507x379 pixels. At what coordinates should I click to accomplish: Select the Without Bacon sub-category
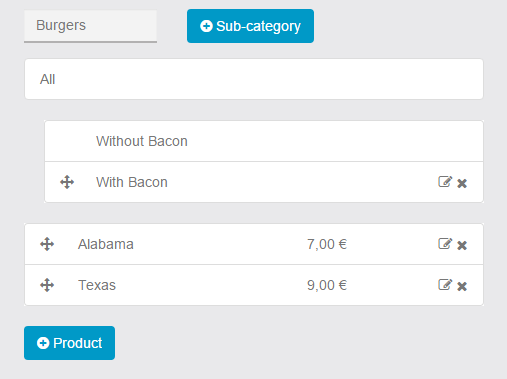pos(264,141)
